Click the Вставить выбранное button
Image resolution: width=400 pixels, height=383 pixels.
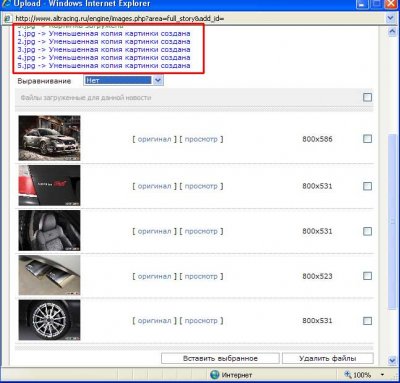pos(220,359)
